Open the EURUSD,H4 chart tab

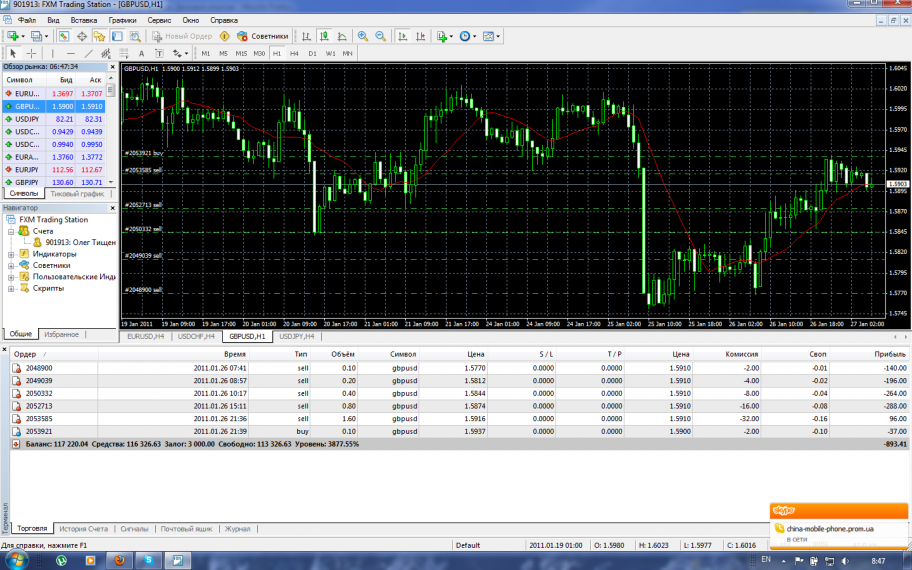pos(145,336)
